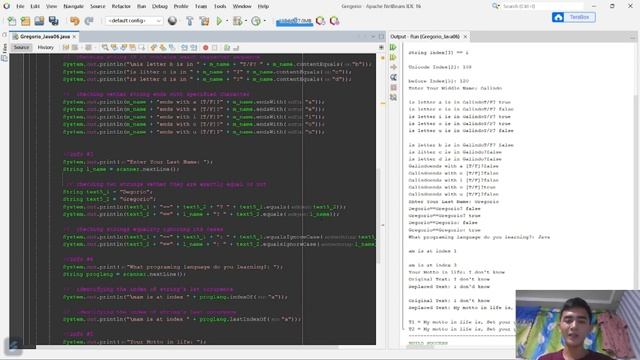Undo the last edit
The height and width of the screenshot is (360, 640).
pos(75,21)
